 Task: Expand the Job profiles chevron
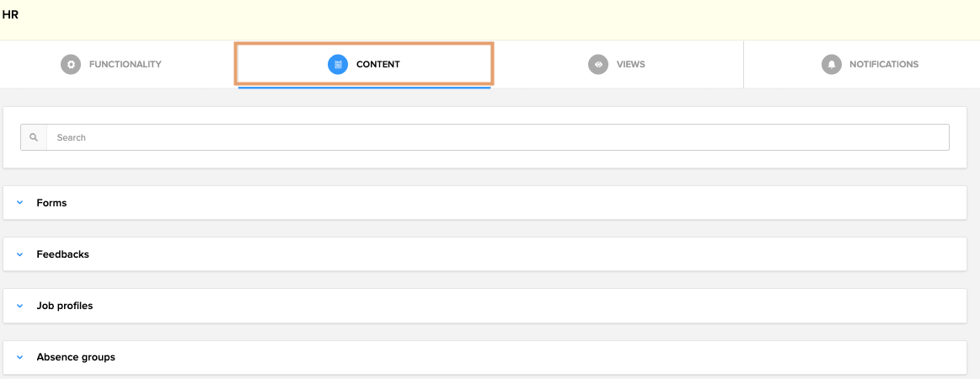tap(20, 306)
